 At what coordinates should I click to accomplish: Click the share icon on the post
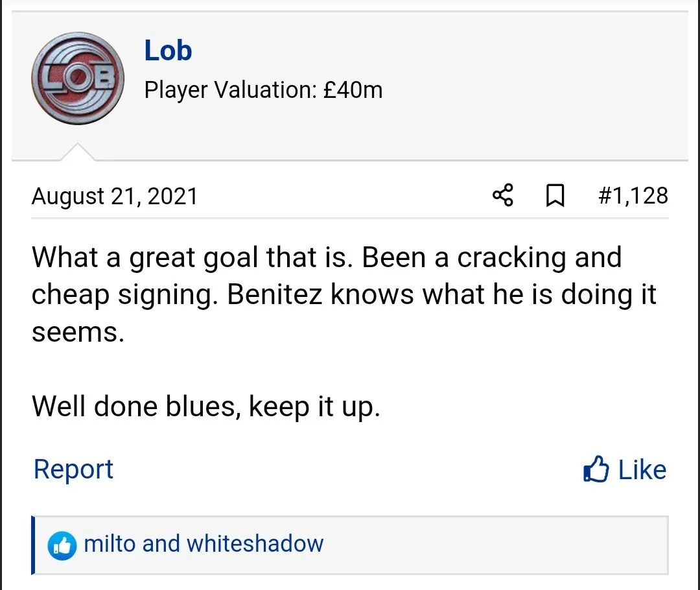pyautogui.click(x=503, y=195)
